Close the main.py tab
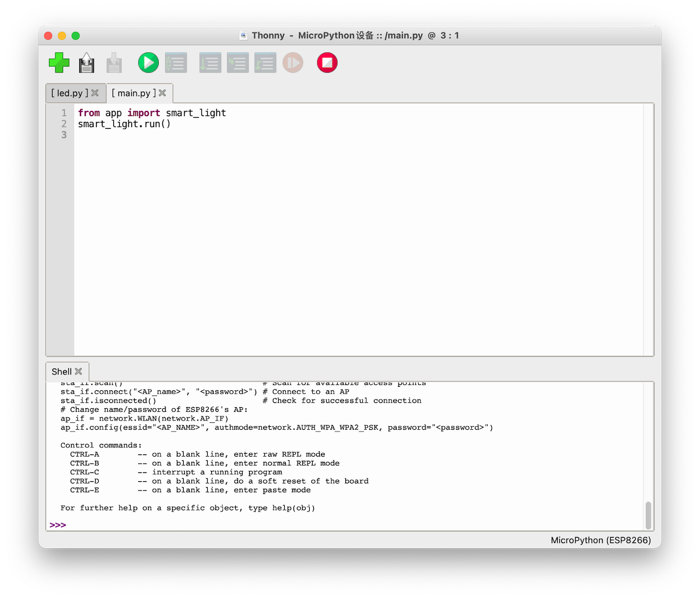 163,93
